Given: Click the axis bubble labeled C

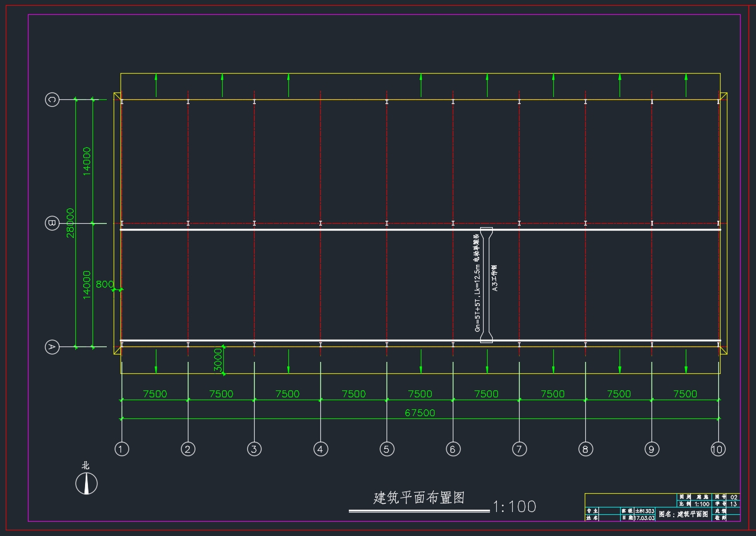Looking at the screenshot, I should [52, 99].
